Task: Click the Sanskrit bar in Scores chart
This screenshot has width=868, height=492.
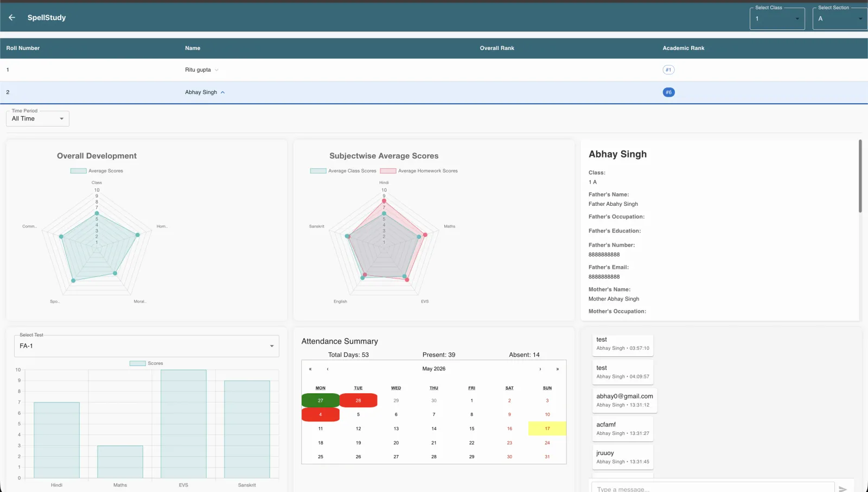Action: coord(247,430)
